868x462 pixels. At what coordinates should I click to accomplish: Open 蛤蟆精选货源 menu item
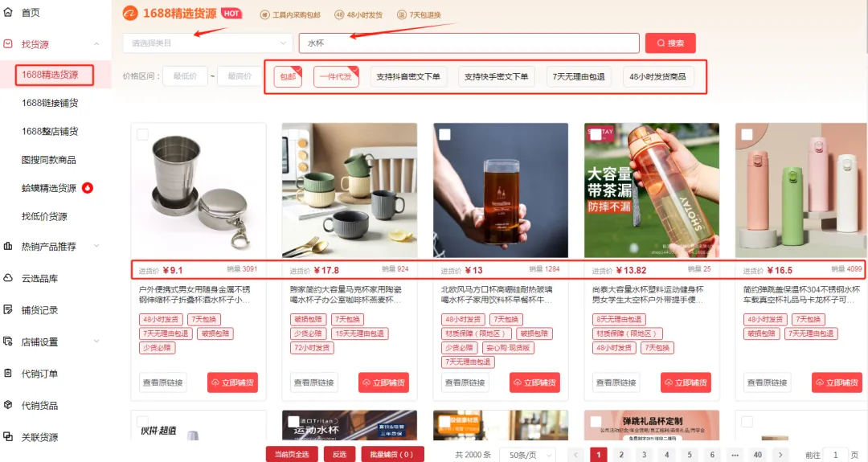tap(49, 188)
